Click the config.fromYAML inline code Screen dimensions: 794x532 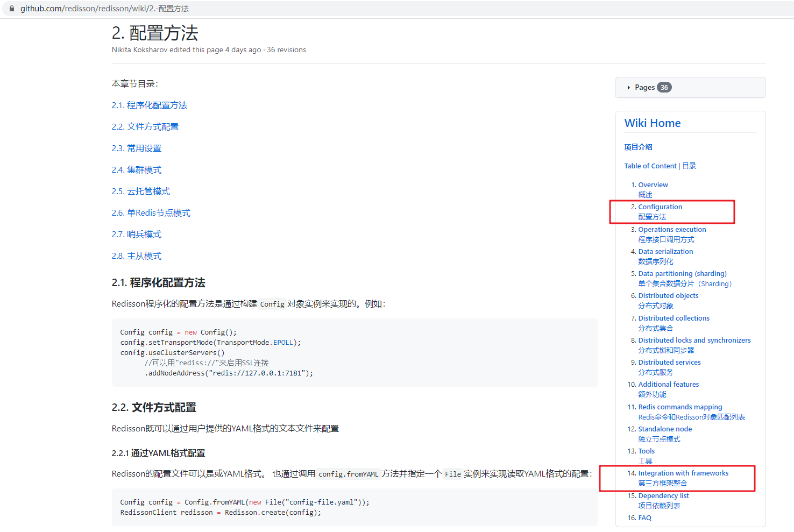(349, 474)
